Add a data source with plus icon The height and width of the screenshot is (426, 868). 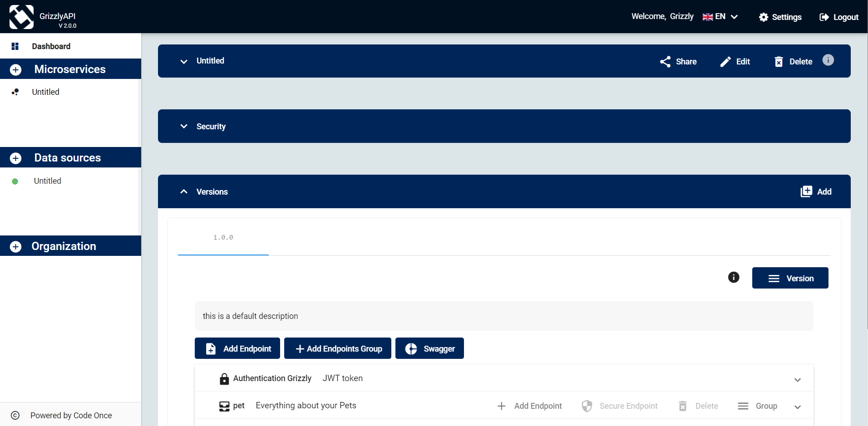pos(15,158)
